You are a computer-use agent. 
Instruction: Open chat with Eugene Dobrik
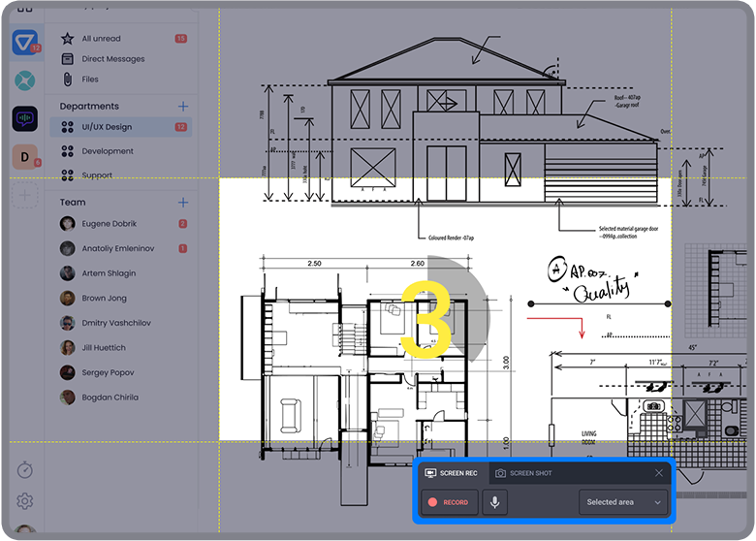point(109,223)
